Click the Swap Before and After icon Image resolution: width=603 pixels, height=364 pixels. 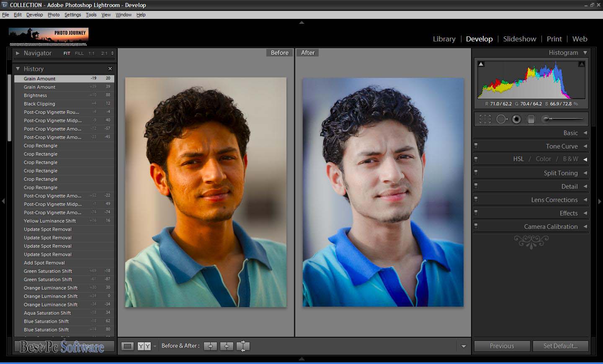pos(243,346)
